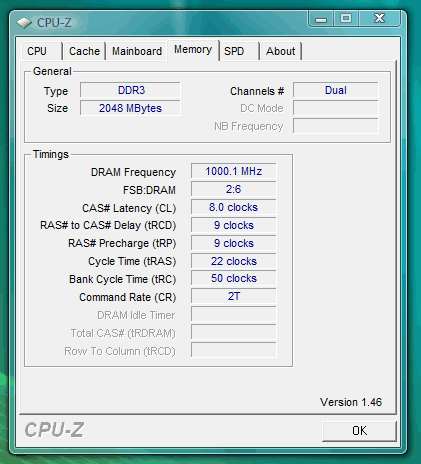Click the memory Type field showing DDR3
The image size is (421, 464).
[130, 90]
